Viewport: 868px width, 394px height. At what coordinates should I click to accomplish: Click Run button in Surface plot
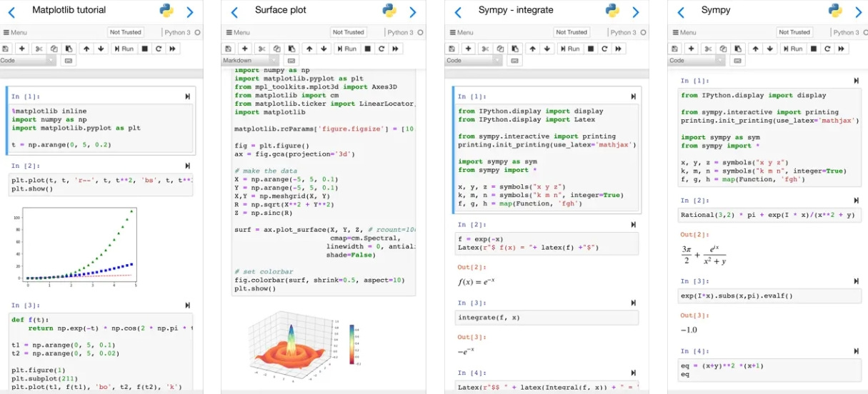pyautogui.click(x=346, y=49)
